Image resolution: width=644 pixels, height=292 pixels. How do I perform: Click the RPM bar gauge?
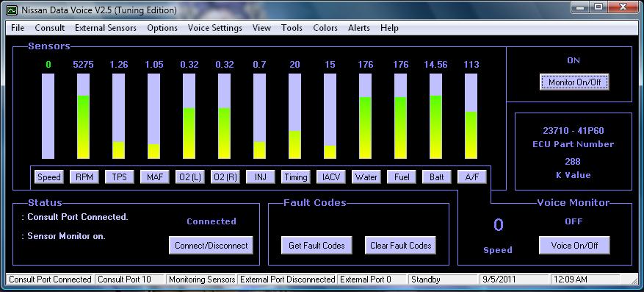coord(84,116)
